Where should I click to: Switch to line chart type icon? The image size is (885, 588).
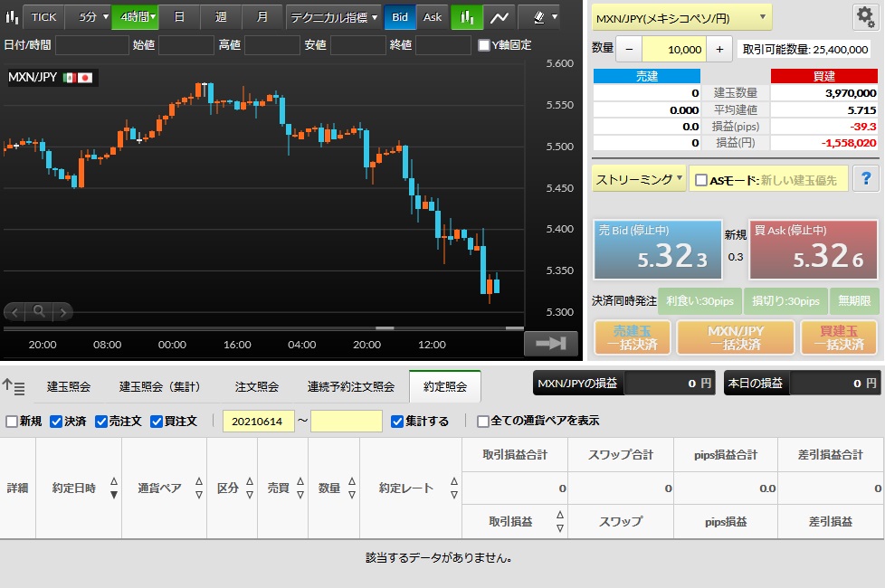[x=499, y=17]
